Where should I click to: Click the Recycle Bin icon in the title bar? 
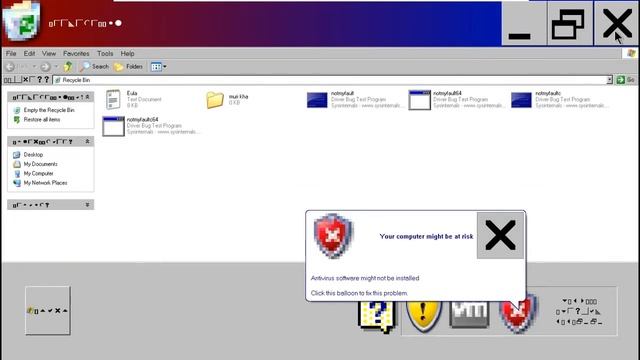[22, 20]
